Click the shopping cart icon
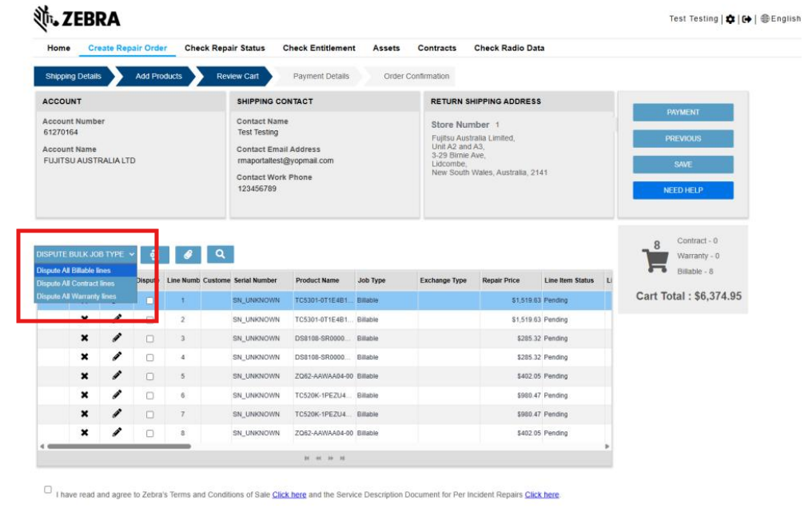Image resolution: width=812 pixels, height=512 pixels. click(x=655, y=260)
